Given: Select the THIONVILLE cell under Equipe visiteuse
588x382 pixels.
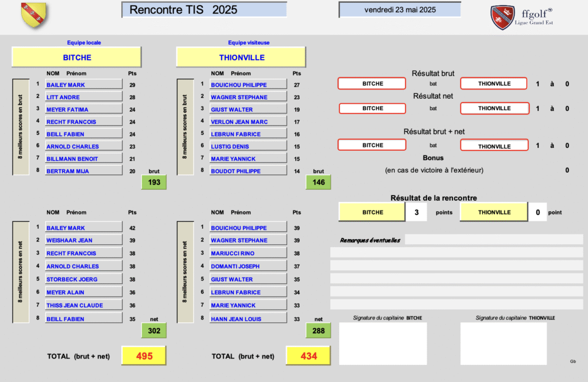Looking at the screenshot, I should [x=241, y=57].
